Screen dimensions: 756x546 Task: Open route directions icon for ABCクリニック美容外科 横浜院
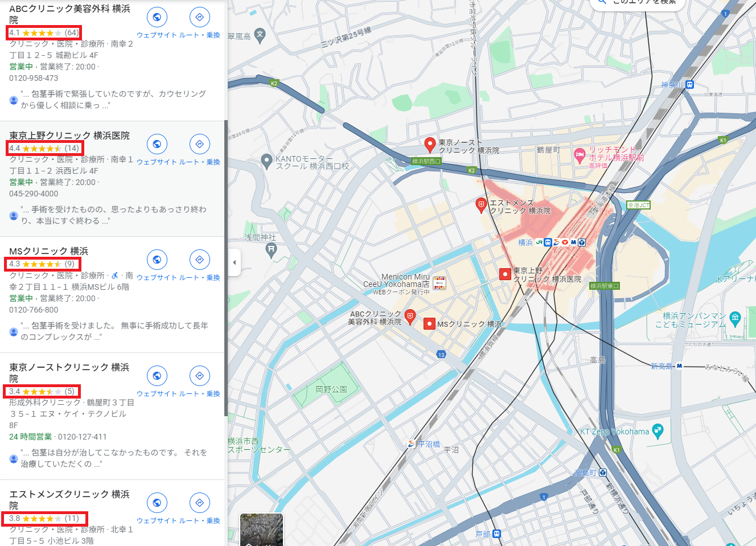[199, 17]
